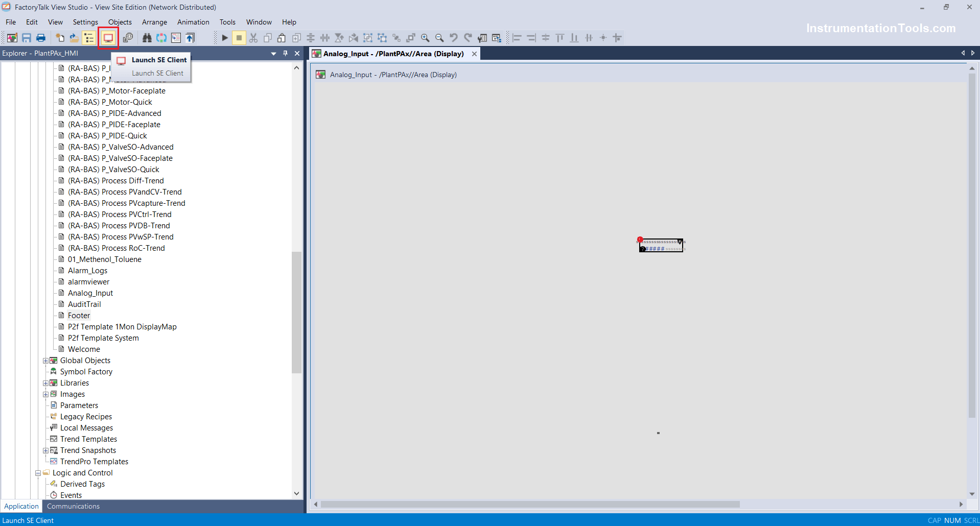The width and height of the screenshot is (980, 526).
Task: Select the analog input object on canvas
Action: click(x=661, y=245)
